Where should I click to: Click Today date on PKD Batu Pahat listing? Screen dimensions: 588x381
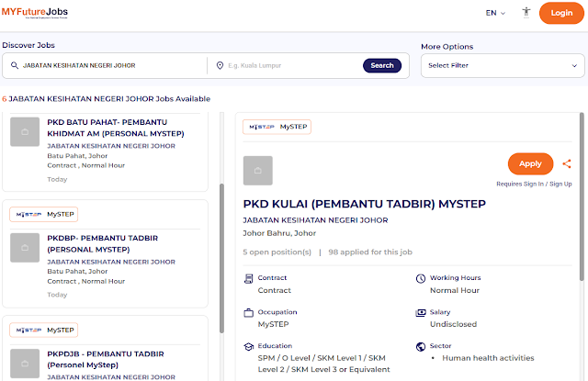click(57, 179)
